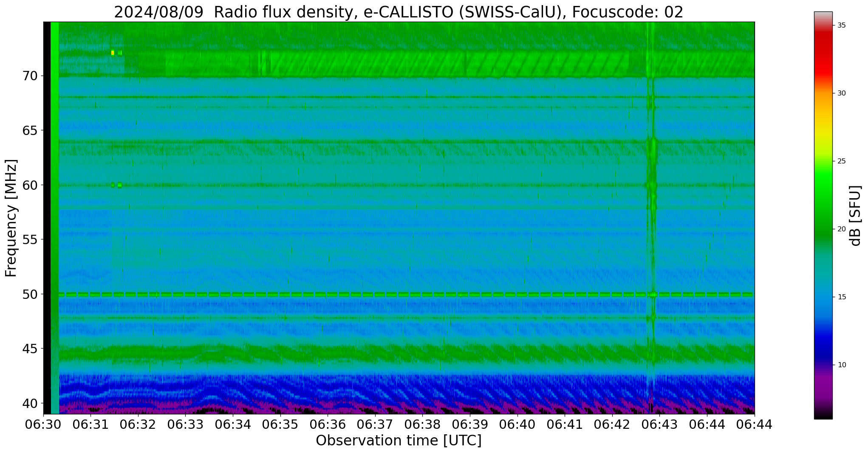Viewport: 868px width, 453px height.
Task: Click the vertical burst near 06:43
Action: point(651,218)
